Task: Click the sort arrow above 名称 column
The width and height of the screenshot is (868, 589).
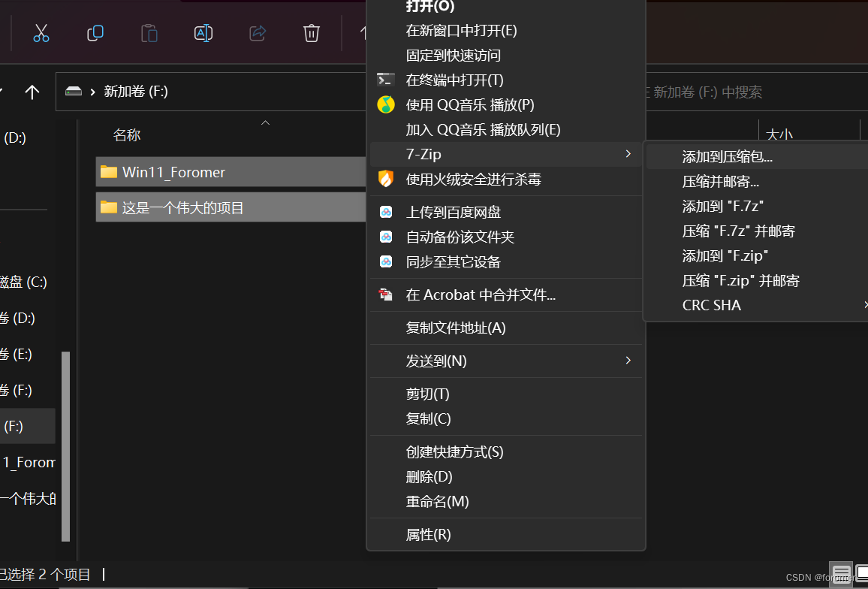Action: point(265,122)
